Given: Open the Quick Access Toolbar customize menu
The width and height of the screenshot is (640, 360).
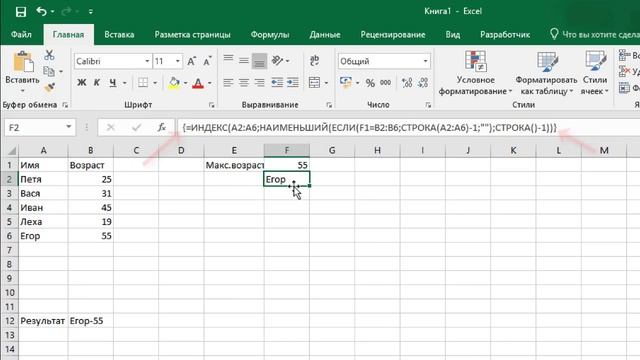Looking at the screenshot, I should [x=91, y=12].
